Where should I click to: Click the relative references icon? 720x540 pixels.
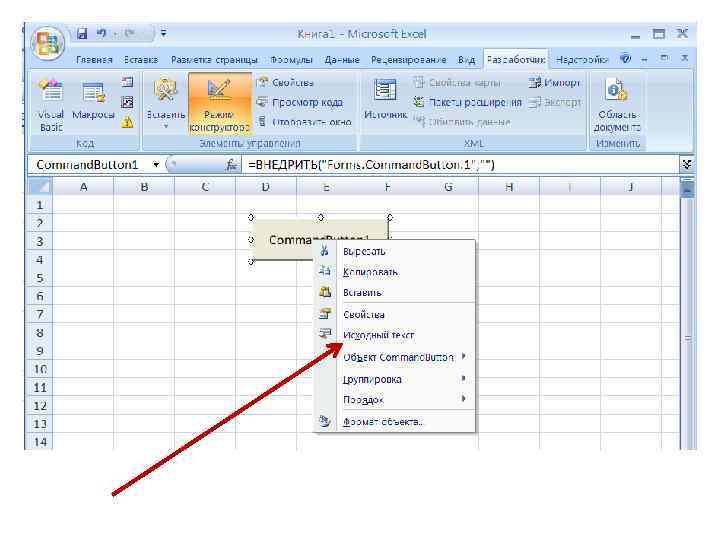pyautogui.click(x=127, y=102)
